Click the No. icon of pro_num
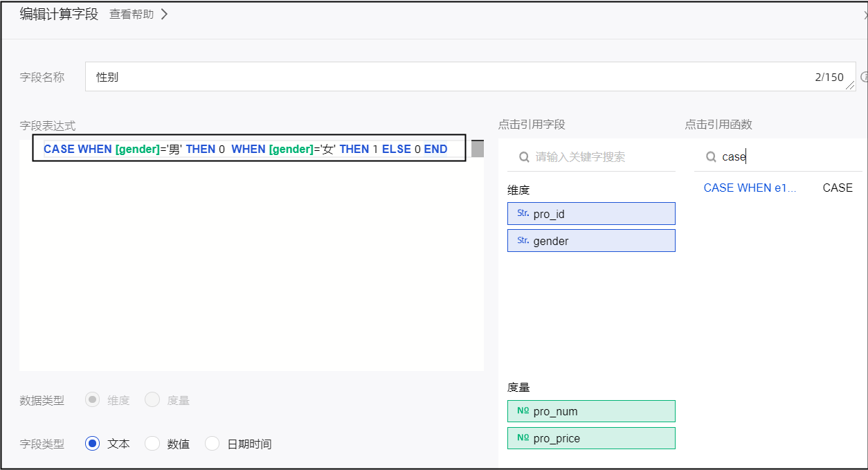 tap(523, 411)
